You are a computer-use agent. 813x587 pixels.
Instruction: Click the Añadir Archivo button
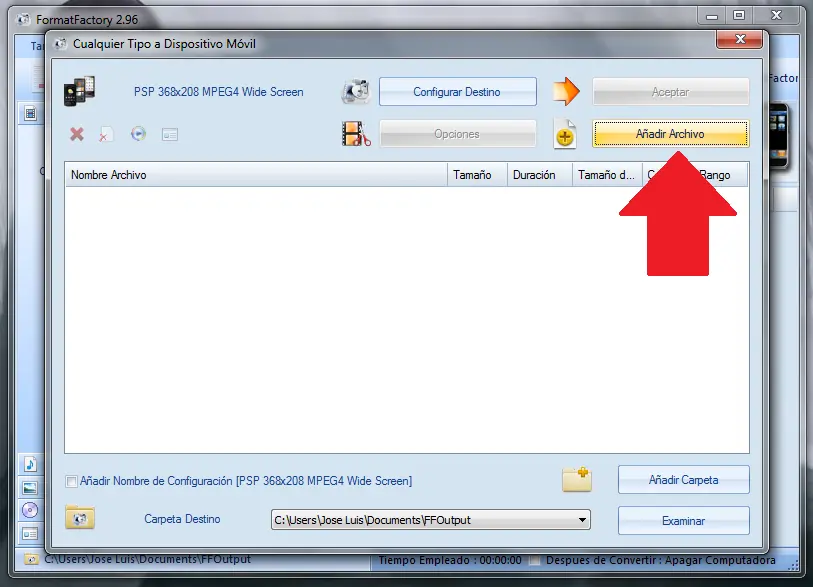pos(670,134)
